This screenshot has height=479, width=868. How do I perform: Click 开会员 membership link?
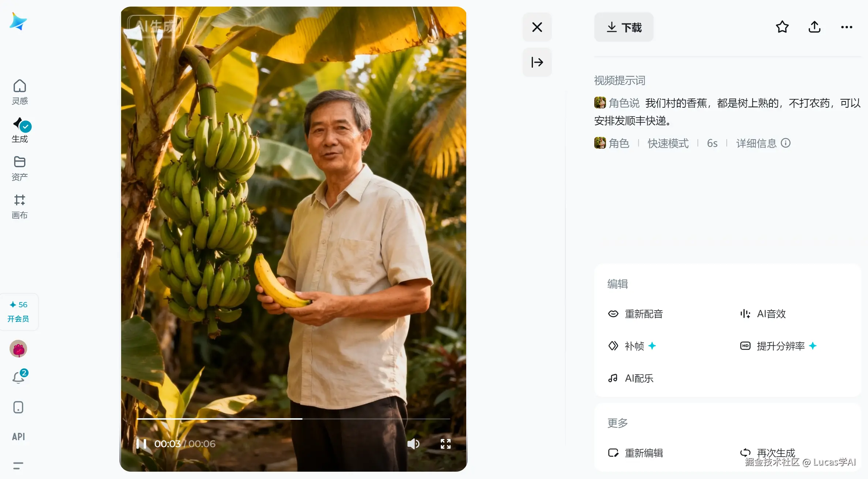tap(18, 319)
